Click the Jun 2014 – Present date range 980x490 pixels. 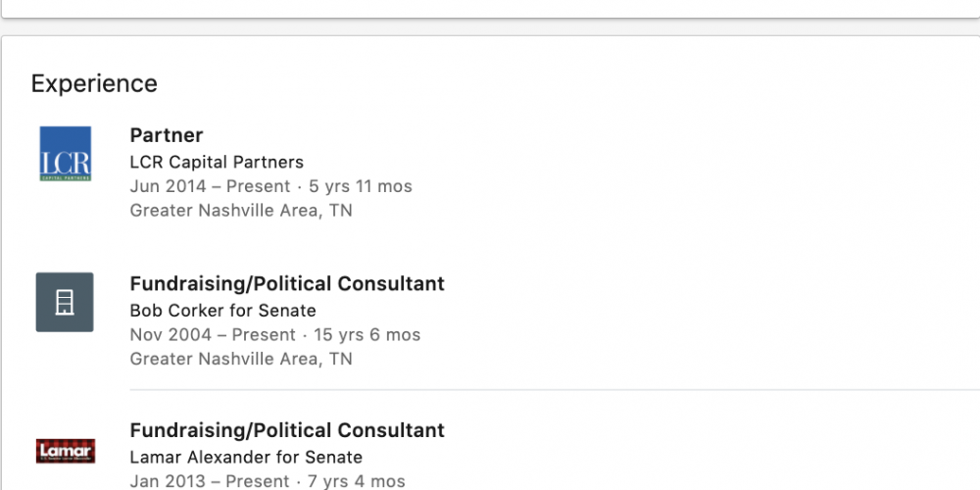pyautogui.click(x=210, y=186)
